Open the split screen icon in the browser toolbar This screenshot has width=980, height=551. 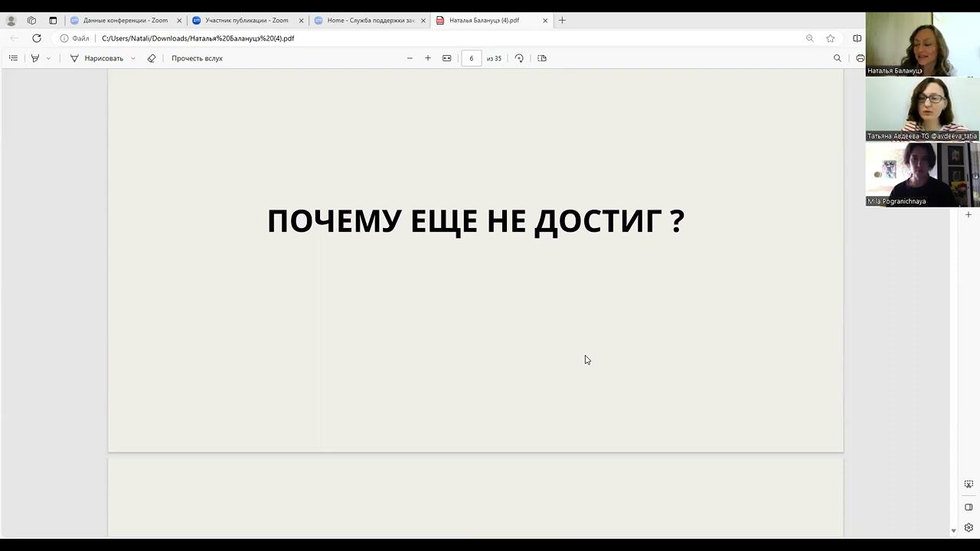(857, 38)
